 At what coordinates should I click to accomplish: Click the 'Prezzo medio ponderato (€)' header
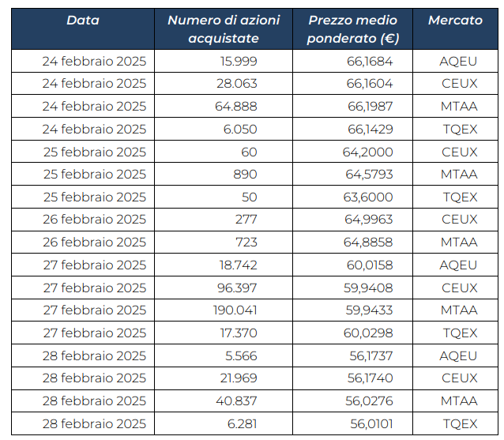(x=352, y=29)
